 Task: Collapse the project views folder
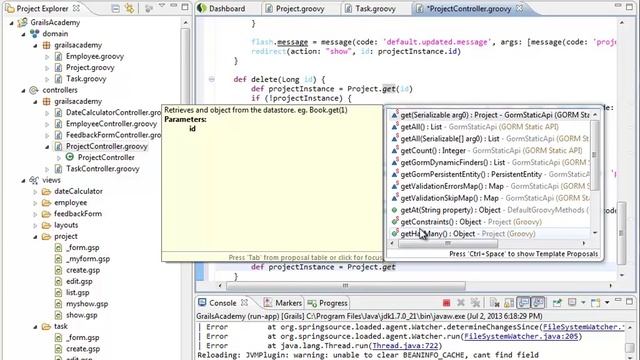point(36,237)
